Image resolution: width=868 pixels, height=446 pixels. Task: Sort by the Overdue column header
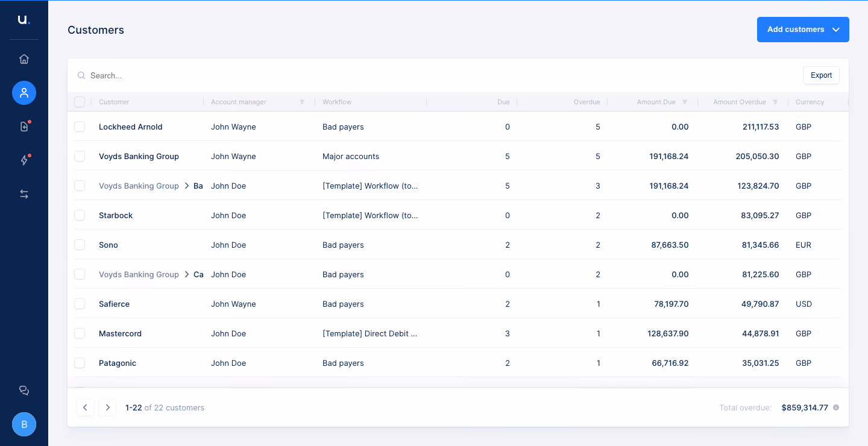(x=587, y=102)
